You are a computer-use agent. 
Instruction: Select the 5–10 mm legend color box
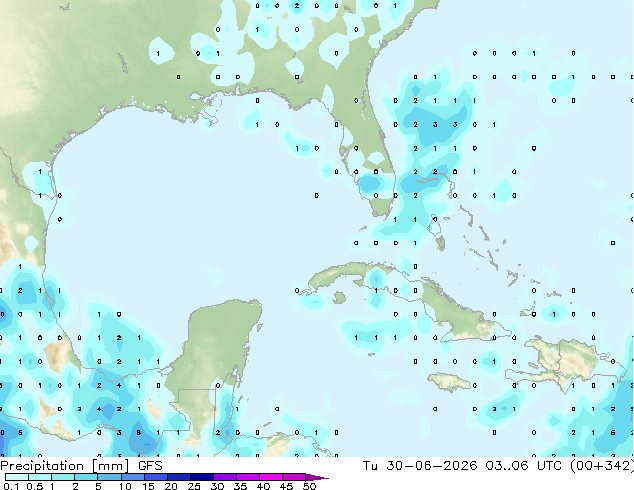(x=109, y=477)
